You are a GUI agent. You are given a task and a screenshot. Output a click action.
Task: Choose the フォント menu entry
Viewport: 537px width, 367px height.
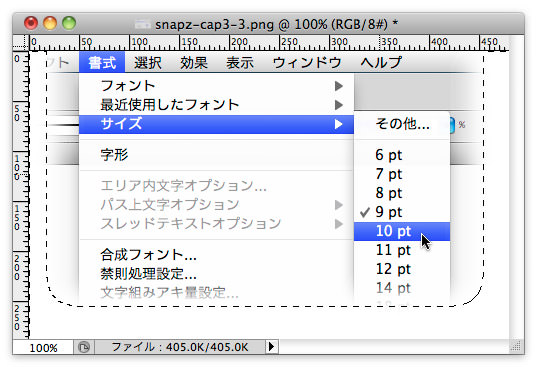point(216,86)
